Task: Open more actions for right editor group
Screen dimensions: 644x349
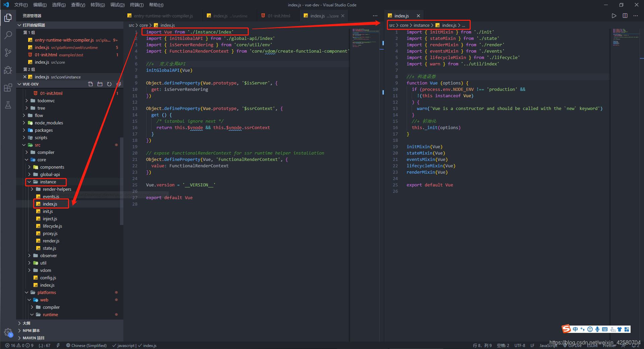Action: tap(636, 16)
